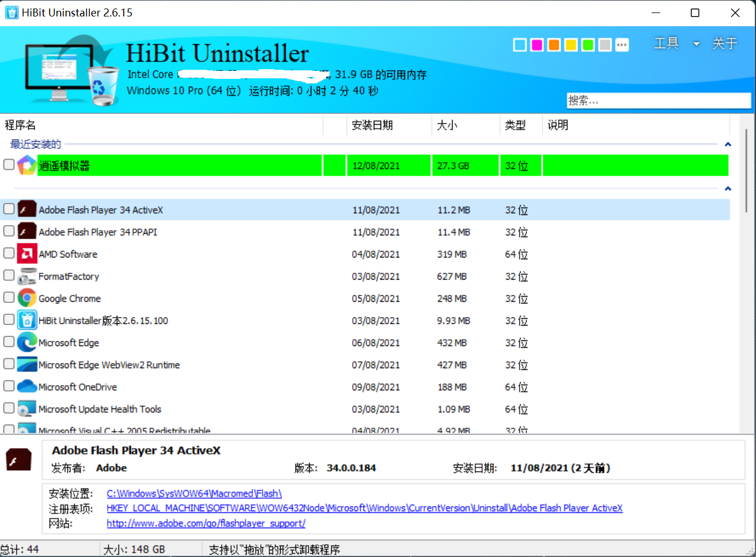Click the Microsoft Edge icon

(27, 342)
